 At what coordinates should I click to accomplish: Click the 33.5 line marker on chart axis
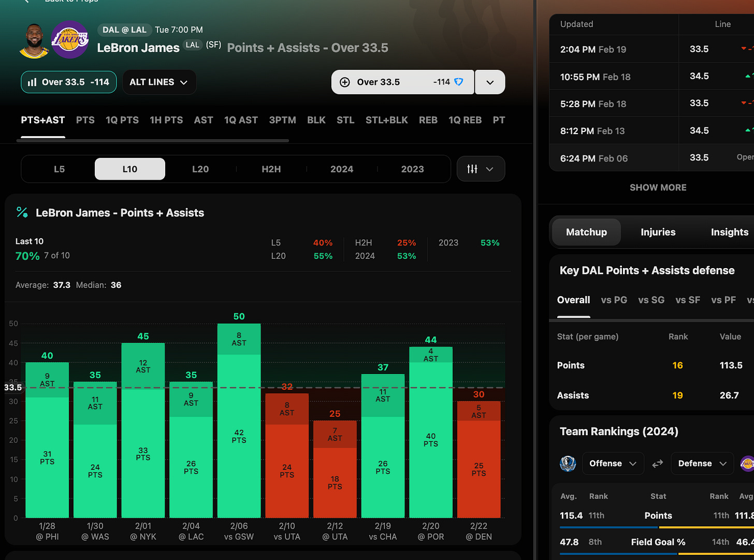tap(13, 387)
